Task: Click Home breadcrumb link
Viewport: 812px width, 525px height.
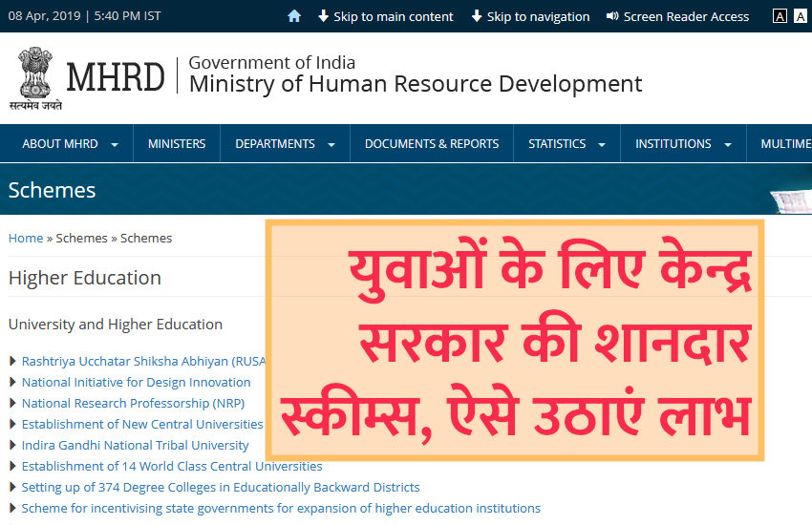Action: 26,239
